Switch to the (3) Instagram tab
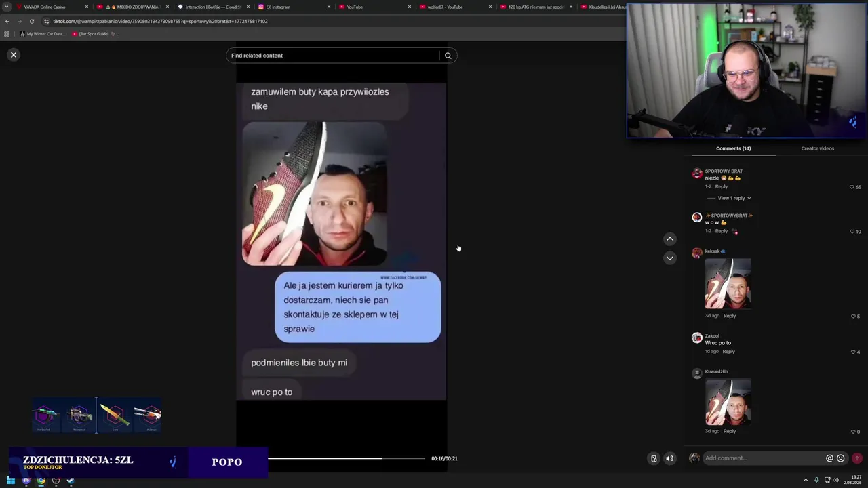This screenshot has width=868, height=488. click(x=293, y=7)
